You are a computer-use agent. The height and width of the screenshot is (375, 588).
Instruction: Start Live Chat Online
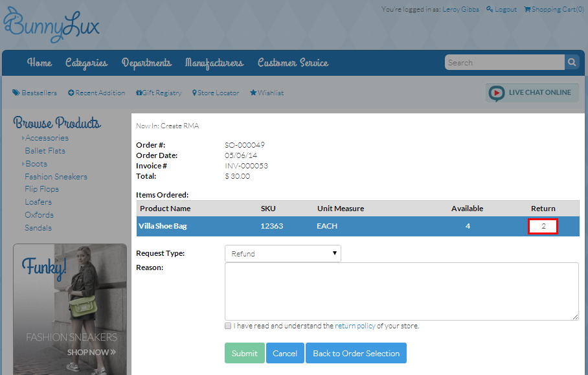[532, 93]
